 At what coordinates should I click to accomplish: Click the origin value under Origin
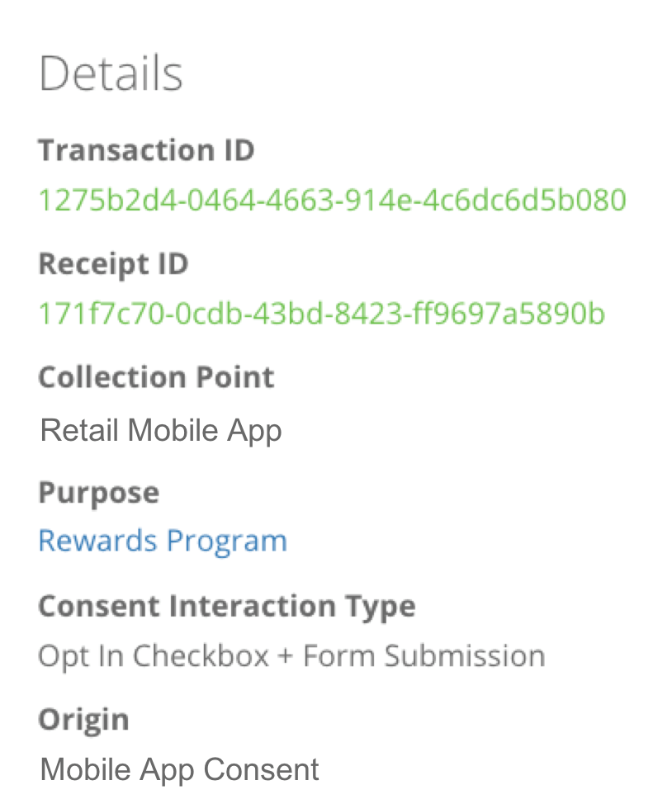(x=179, y=770)
